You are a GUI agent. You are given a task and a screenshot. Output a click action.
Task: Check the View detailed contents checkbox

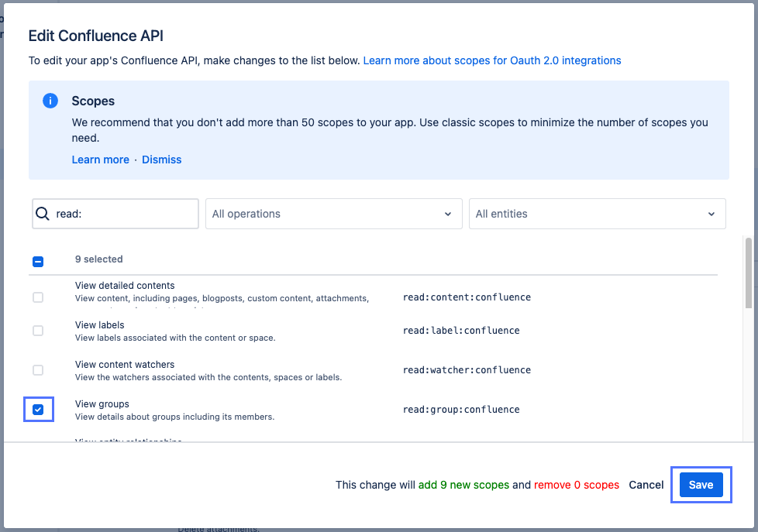[x=38, y=297]
